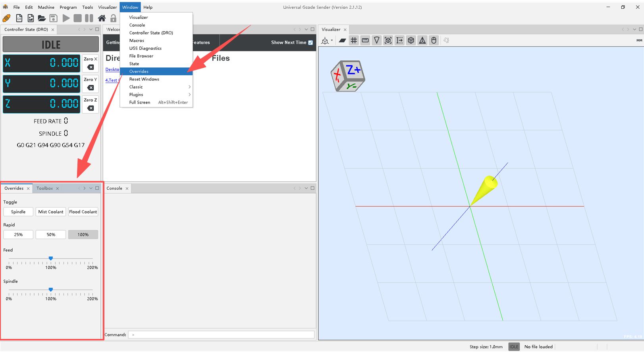Viewport: 644px width, 352px height.
Task: Close the Controller State (DRO) tab
Action: pos(53,30)
